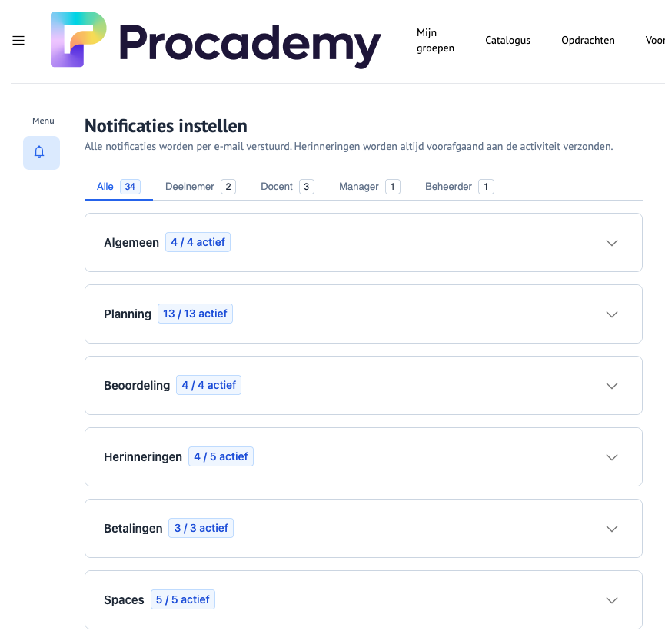665x644 pixels.
Task: Open the Catalogus page
Action: coord(507,41)
